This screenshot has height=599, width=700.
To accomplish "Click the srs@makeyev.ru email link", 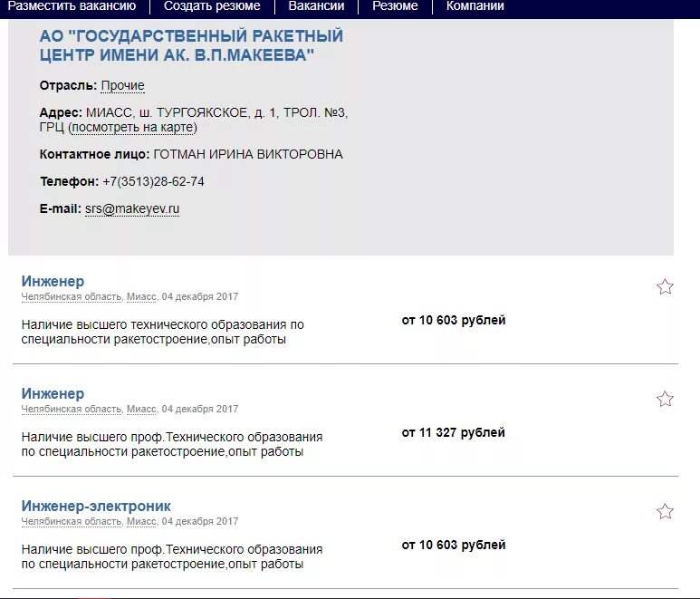I will [x=132, y=208].
